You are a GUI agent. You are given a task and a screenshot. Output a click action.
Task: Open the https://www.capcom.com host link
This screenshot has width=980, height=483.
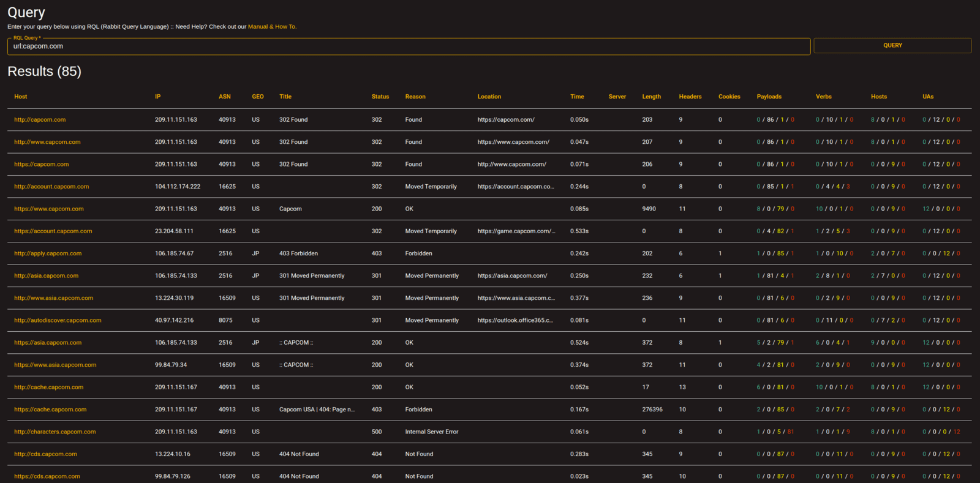tap(49, 209)
